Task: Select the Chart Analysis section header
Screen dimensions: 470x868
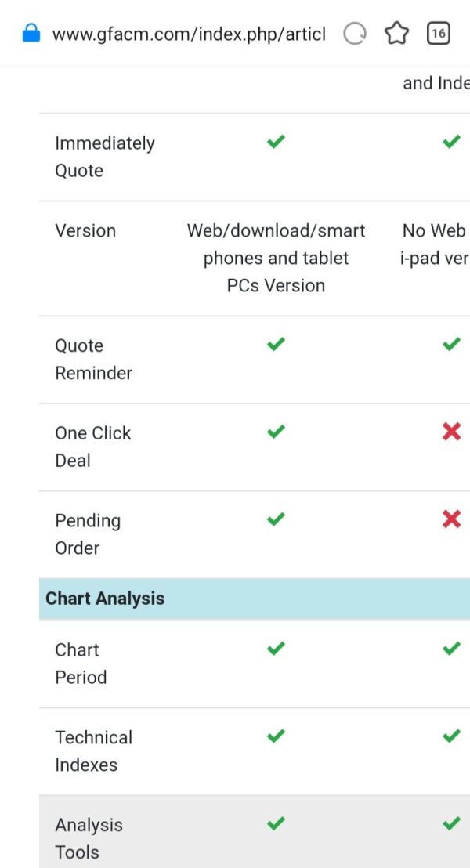Action: point(105,599)
